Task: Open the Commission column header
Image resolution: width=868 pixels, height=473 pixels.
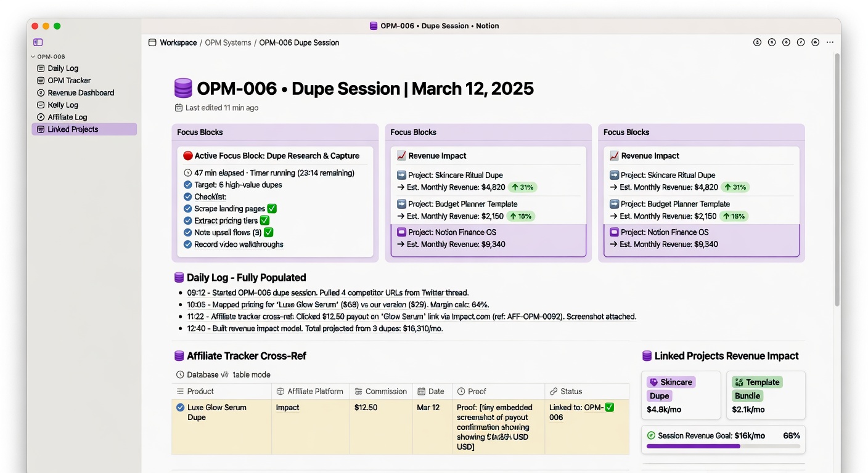Action: [x=381, y=391]
